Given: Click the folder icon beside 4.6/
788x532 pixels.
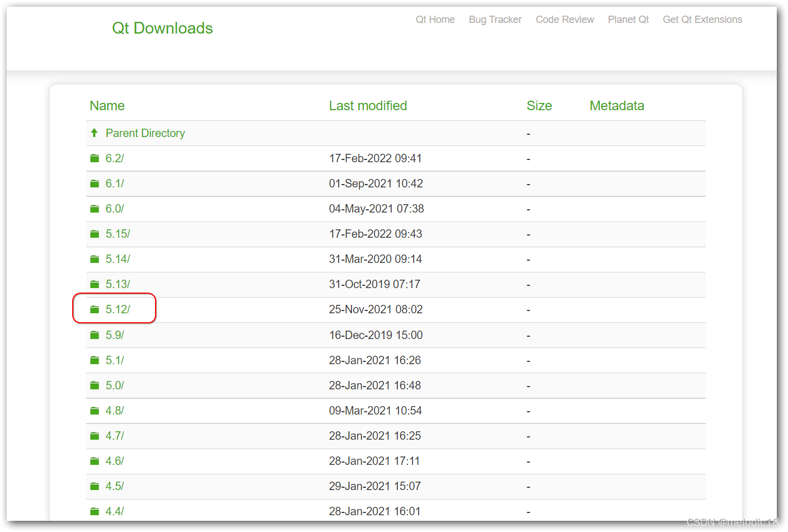Looking at the screenshot, I should 95,462.
